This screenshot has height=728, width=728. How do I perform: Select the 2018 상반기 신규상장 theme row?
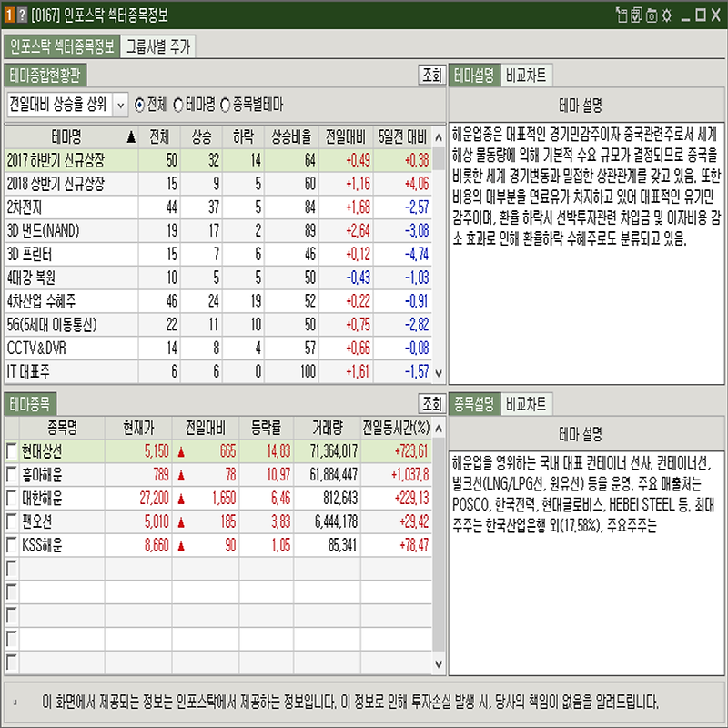coord(218,184)
